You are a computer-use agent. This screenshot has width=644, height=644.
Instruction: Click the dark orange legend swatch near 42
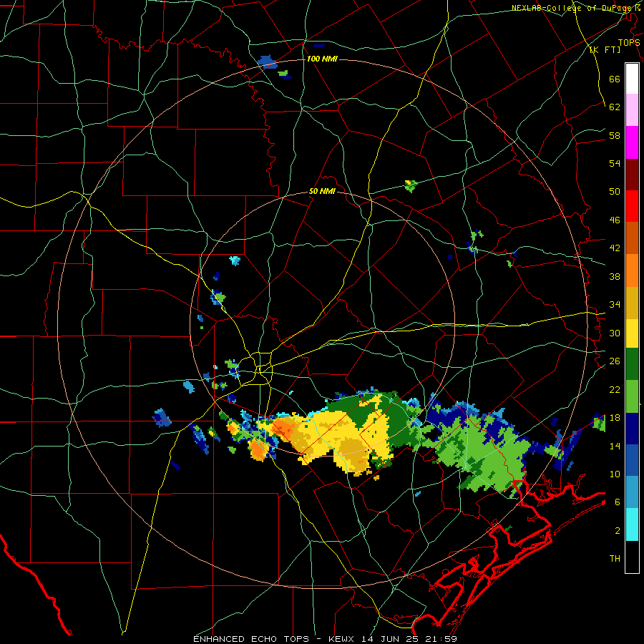[632, 238]
